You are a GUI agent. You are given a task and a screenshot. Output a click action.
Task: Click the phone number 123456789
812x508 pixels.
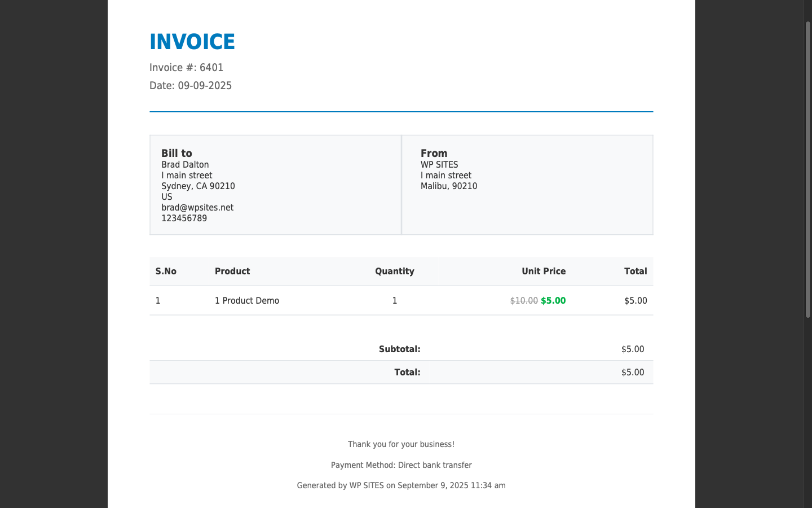(x=184, y=218)
